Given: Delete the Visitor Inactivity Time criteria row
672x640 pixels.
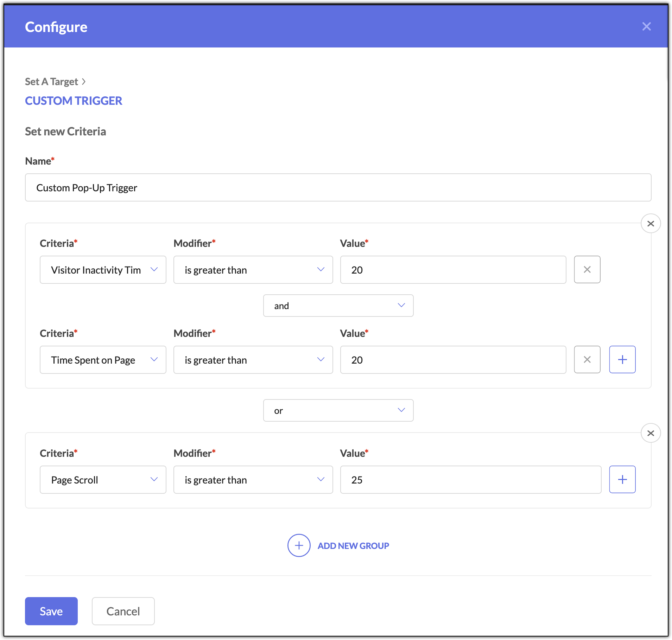Looking at the screenshot, I should pos(587,270).
